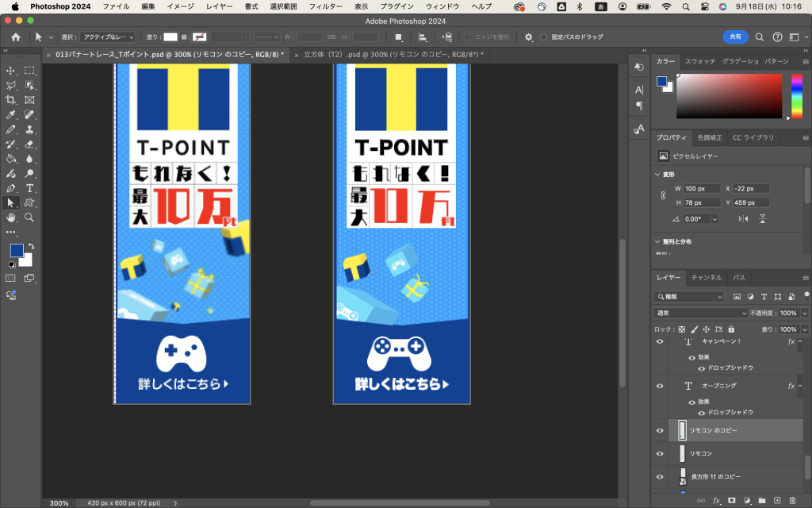
Task: Open the layer filter 種類 dropdown
Action: tap(688, 296)
